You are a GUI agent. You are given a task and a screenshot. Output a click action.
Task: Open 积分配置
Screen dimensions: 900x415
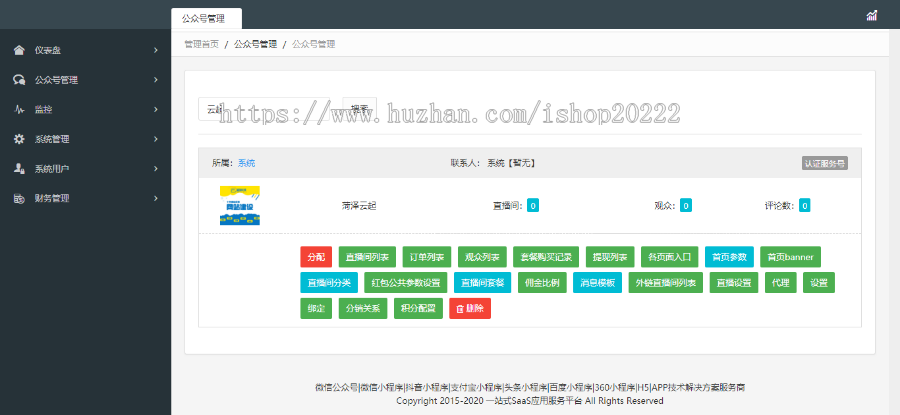point(418,309)
